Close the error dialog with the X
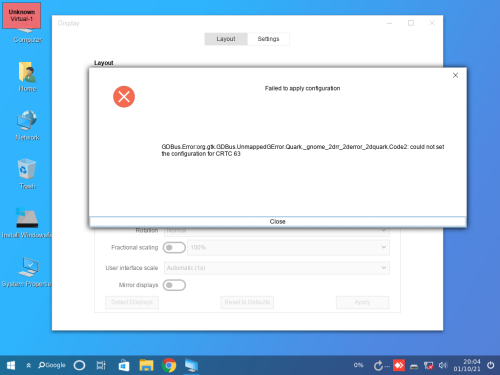500x375 pixels. click(455, 76)
